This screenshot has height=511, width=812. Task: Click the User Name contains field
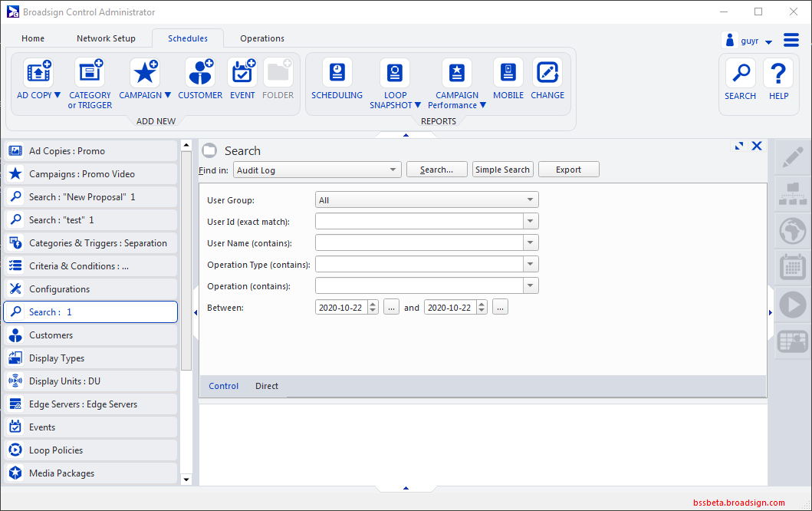(x=419, y=243)
